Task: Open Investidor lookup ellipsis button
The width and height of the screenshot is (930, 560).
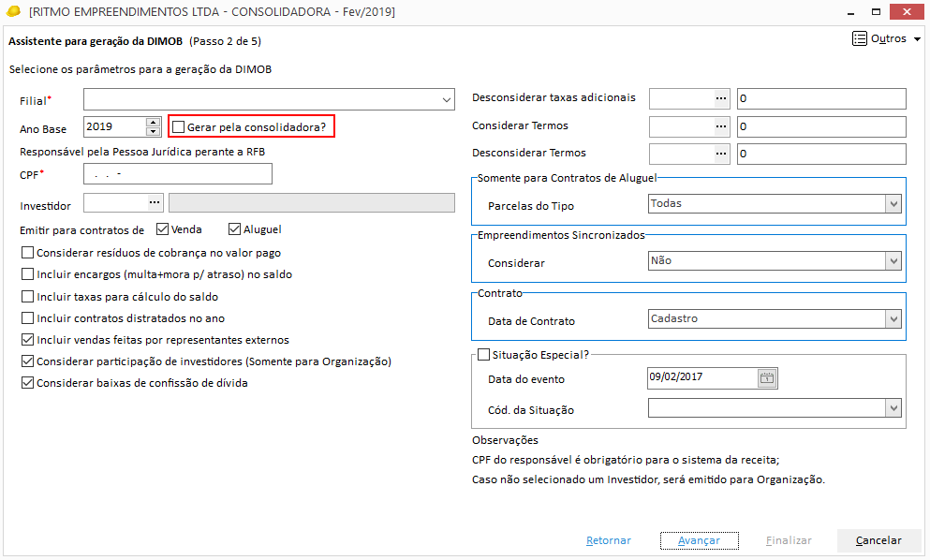Action: pos(154,202)
